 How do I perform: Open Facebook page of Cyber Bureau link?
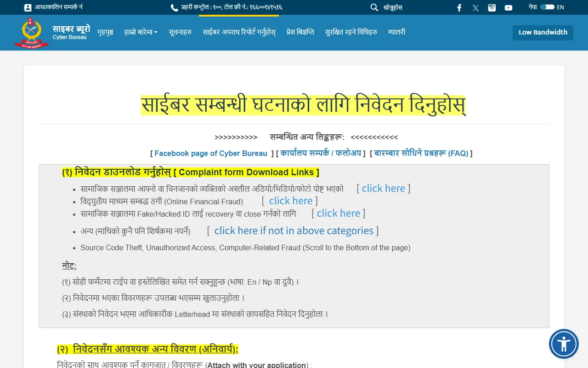211,153
